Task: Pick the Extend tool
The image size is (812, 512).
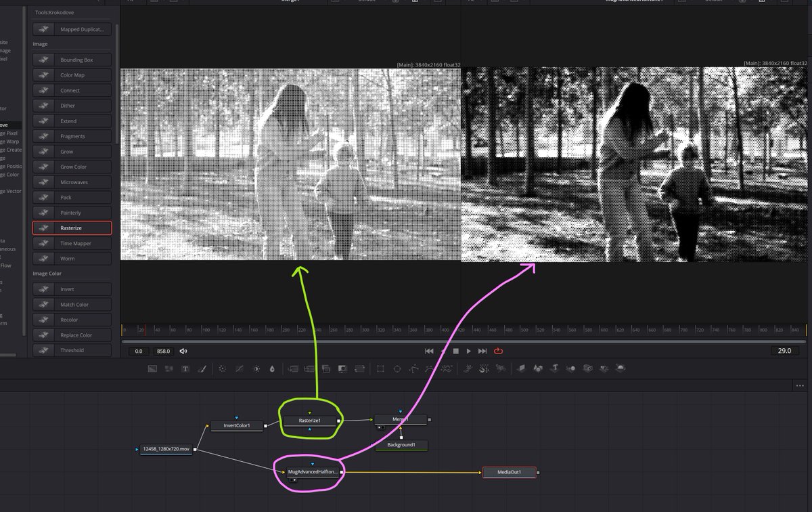Action: coord(72,121)
